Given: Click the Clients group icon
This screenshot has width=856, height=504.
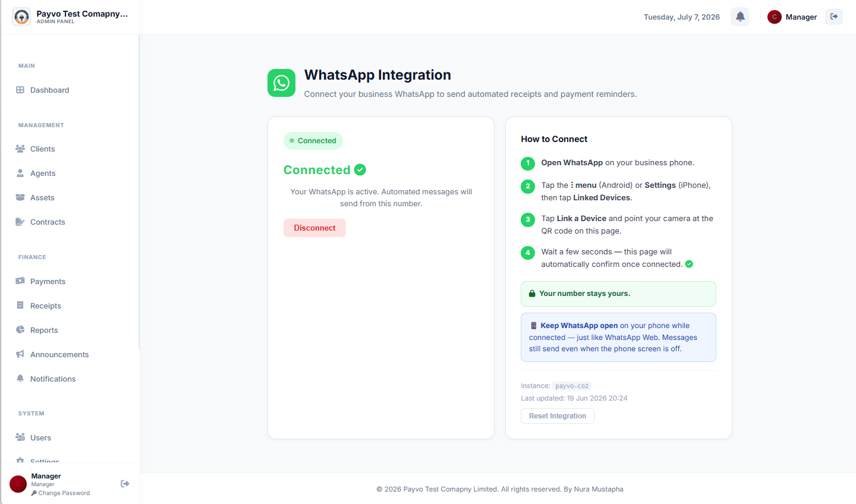Looking at the screenshot, I should point(20,149).
